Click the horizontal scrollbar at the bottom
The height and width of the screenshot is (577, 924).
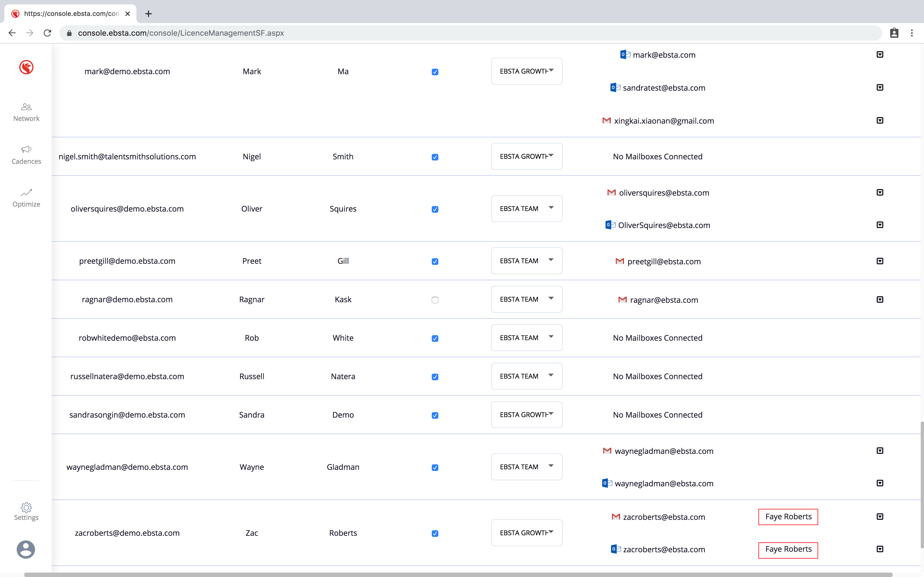(x=458, y=574)
